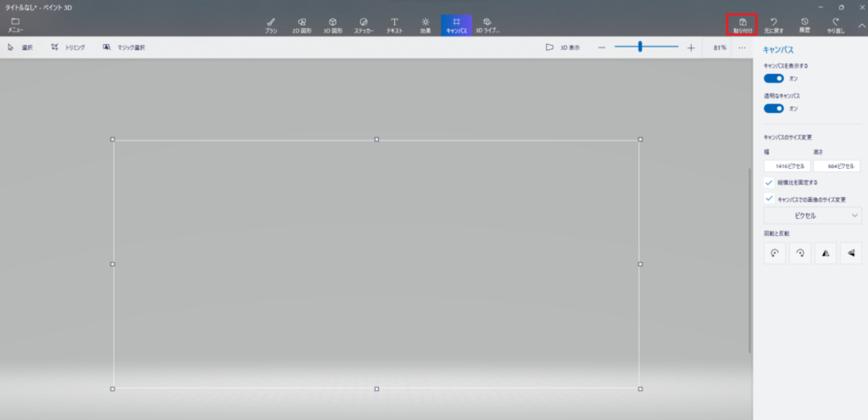This screenshot has width=868, height=420.
Task: Open the 2D 図形 shapes tool
Action: (x=302, y=25)
